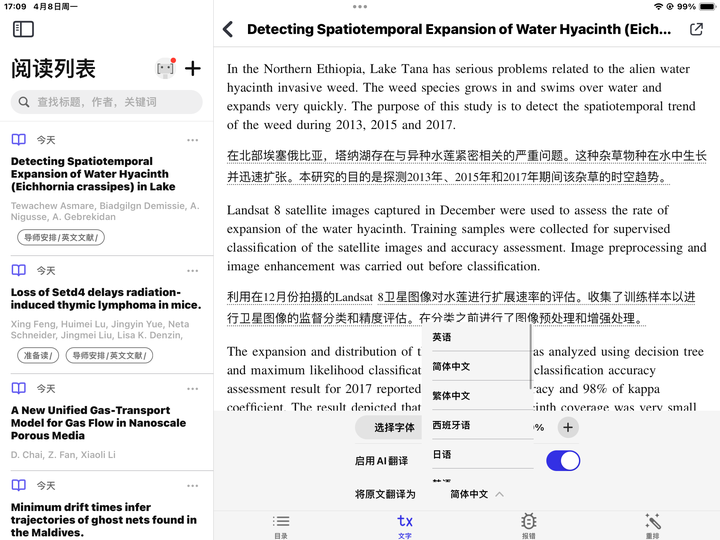
Task: Click paragraph starting In the Northern Ethiopia
Action: pos(461,97)
